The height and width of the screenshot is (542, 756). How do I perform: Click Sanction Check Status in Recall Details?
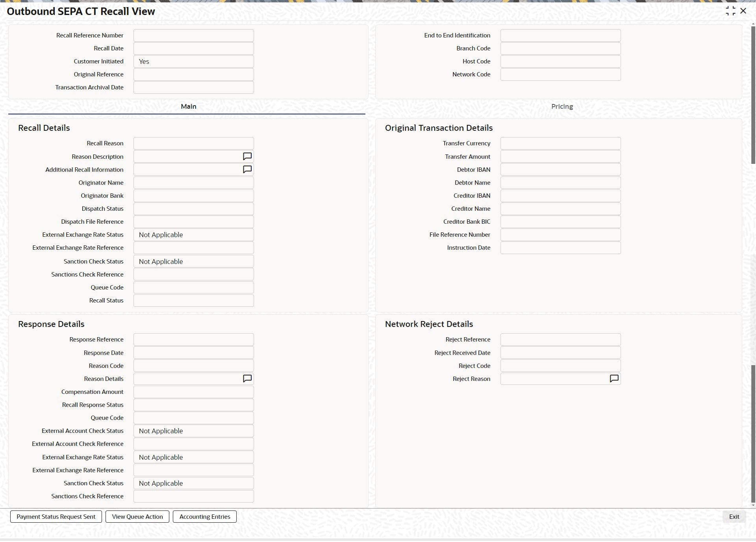(193, 262)
